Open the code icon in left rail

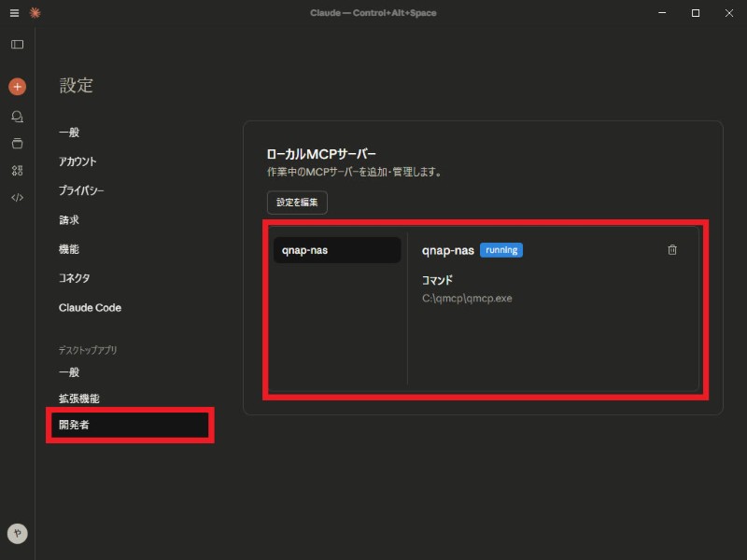(x=17, y=197)
